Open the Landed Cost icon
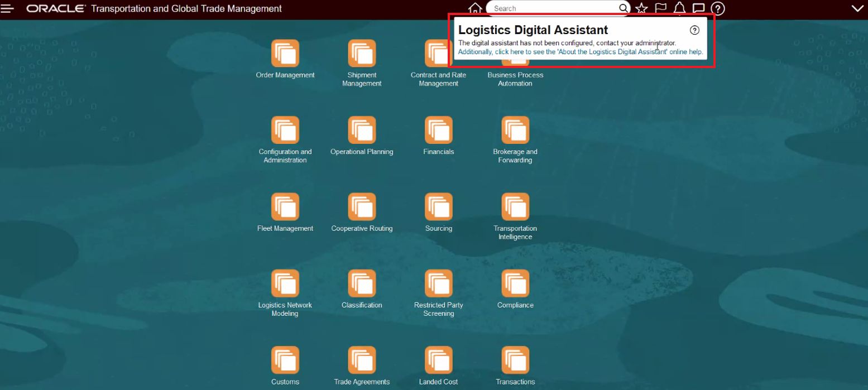This screenshot has height=390, width=868. pyautogui.click(x=439, y=360)
